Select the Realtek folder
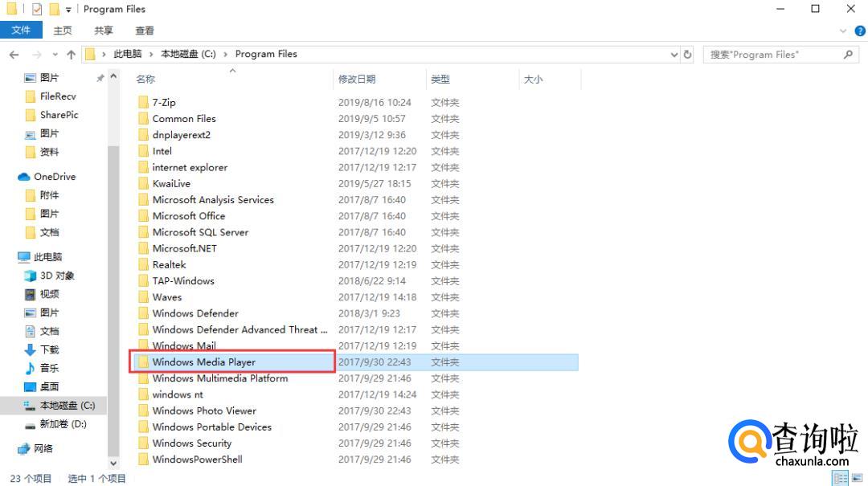Screen dimensions: 868x486 170,264
